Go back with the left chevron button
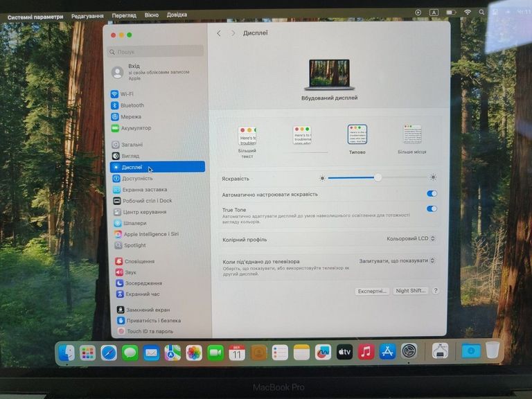The height and width of the screenshot is (399, 532). click(x=219, y=33)
